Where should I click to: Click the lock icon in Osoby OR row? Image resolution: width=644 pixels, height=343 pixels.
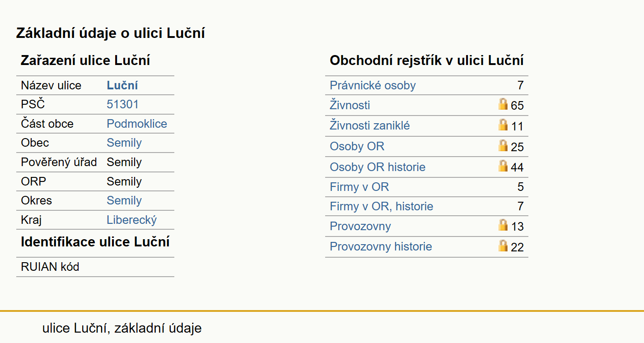503,146
